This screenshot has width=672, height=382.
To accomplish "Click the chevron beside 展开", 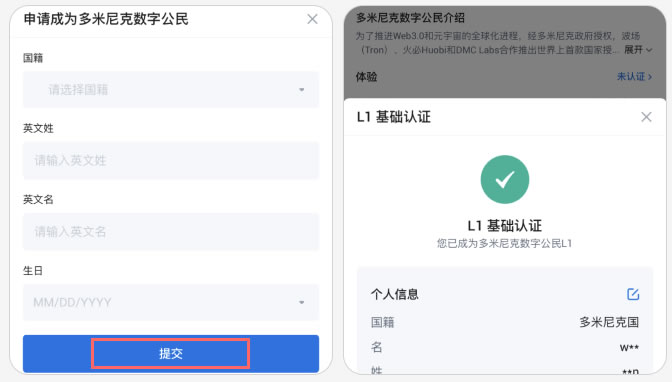I will pyautogui.click(x=649, y=50).
